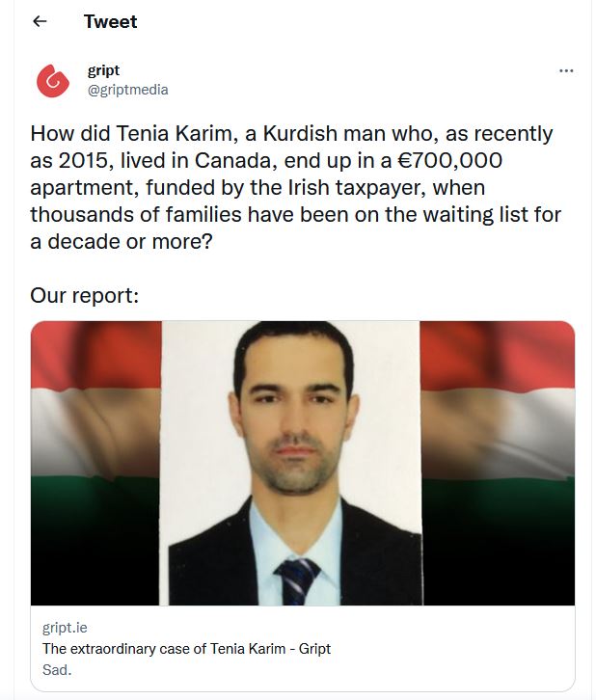
Task: Click the tweet text starting 'How did Tenia Karim'
Action: 295,187
